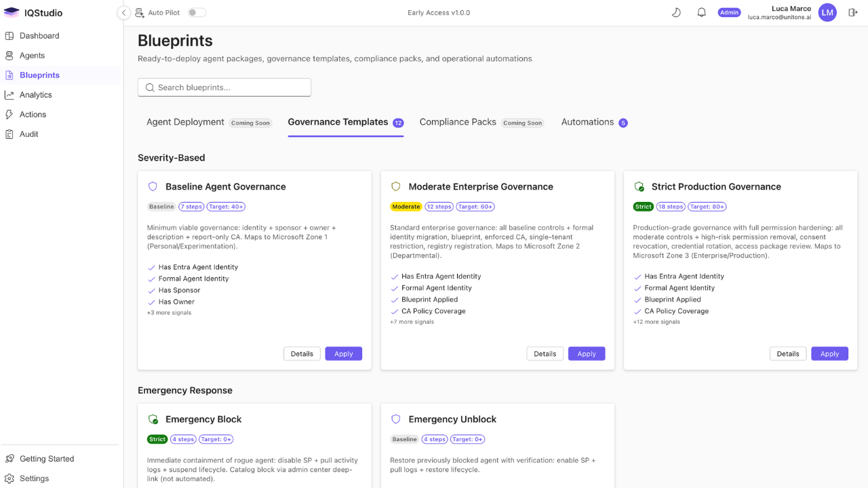Click the Strict Production Governance shield icon
Screen dimensions: 868x488
tap(639, 186)
